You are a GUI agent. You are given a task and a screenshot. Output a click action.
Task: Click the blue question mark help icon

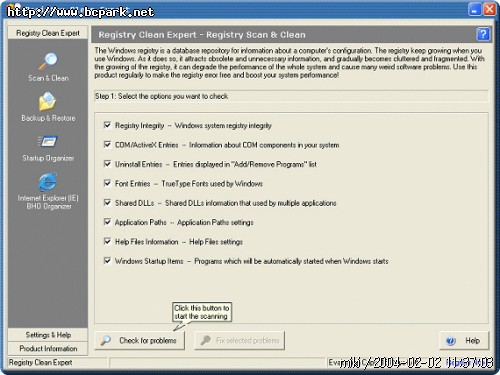(483, 34)
